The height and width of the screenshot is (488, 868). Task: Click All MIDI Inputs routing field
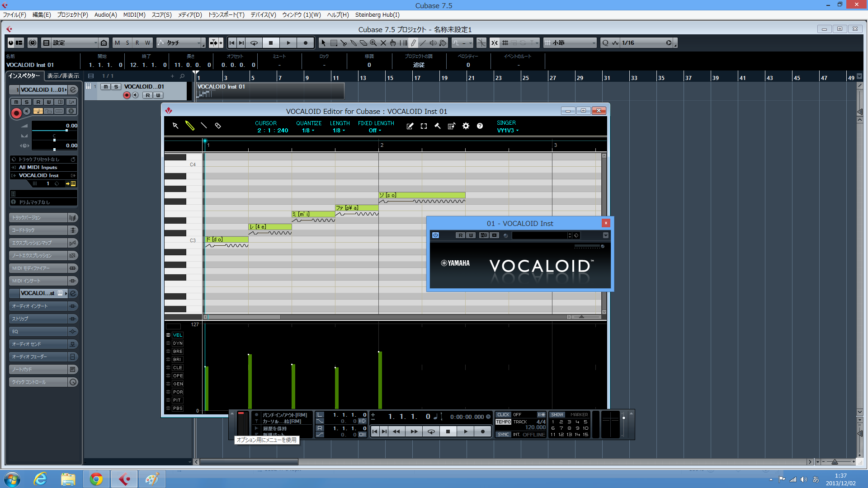[43, 167]
